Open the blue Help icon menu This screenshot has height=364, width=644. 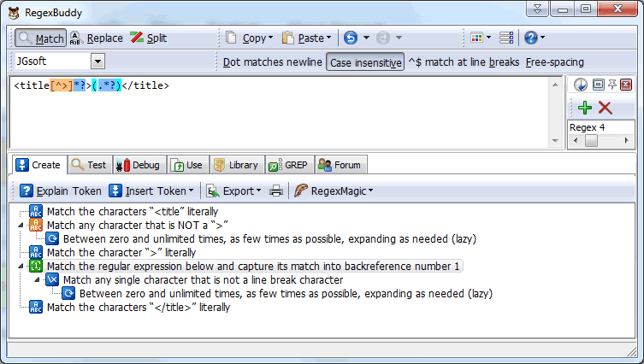(x=535, y=38)
